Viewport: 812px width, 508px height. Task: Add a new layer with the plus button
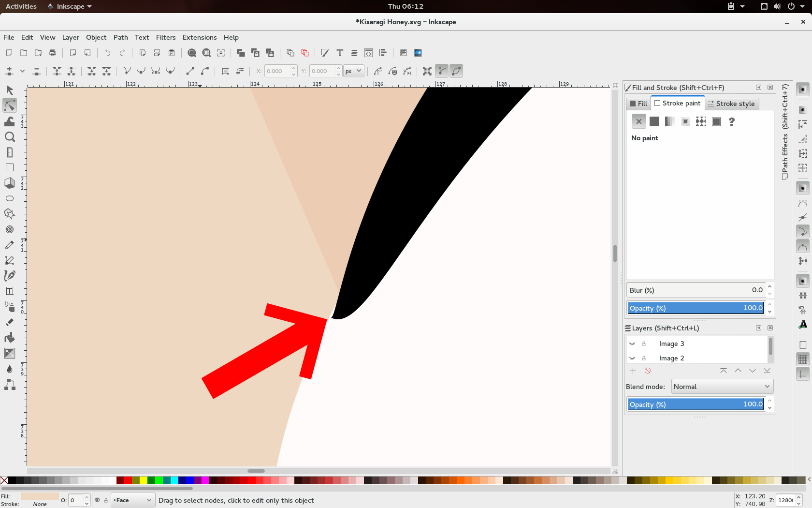tap(633, 371)
